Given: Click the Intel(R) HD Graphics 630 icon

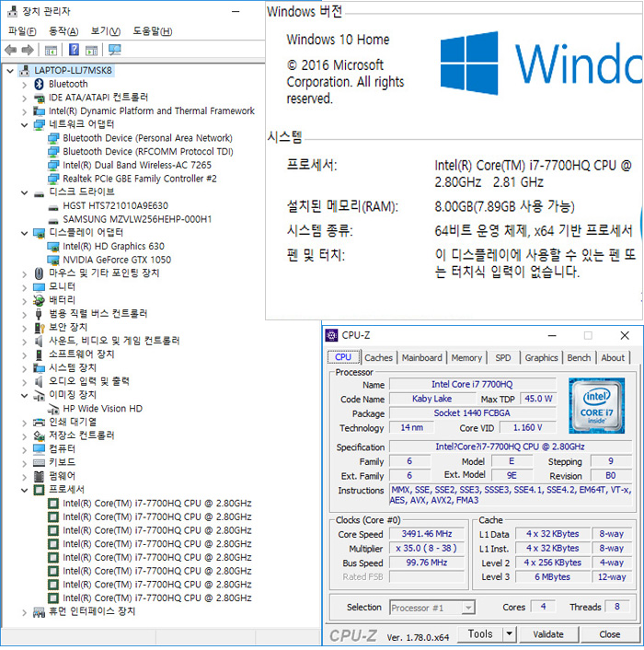Looking at the screenshot, I should pos(53,247).
